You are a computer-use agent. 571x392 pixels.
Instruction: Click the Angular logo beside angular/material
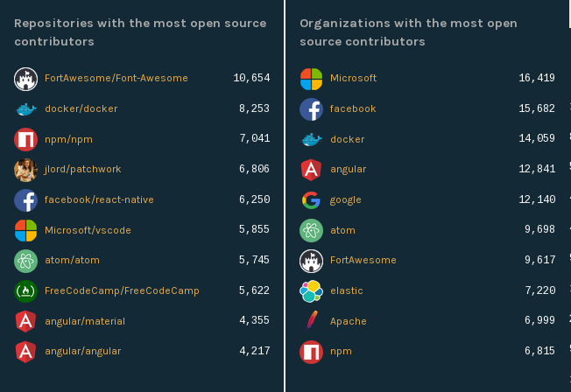pyautogui.click(x=25, y=321)
